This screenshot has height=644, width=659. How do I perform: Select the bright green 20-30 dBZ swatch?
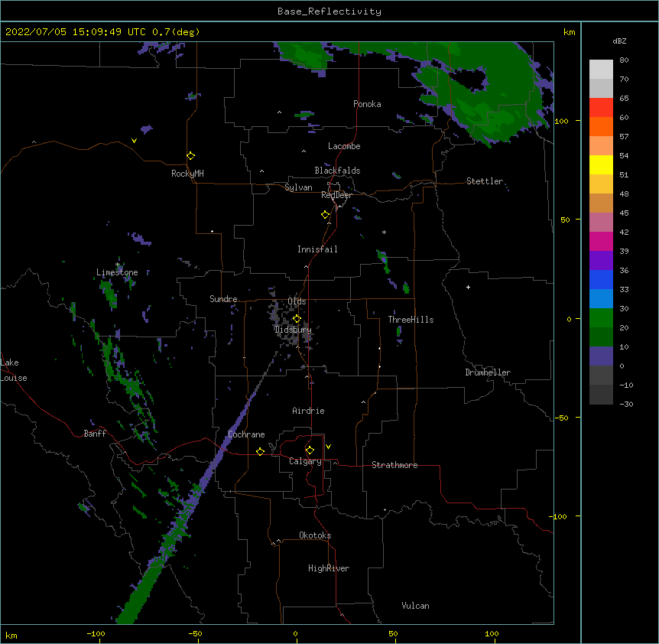pos(601,318)
